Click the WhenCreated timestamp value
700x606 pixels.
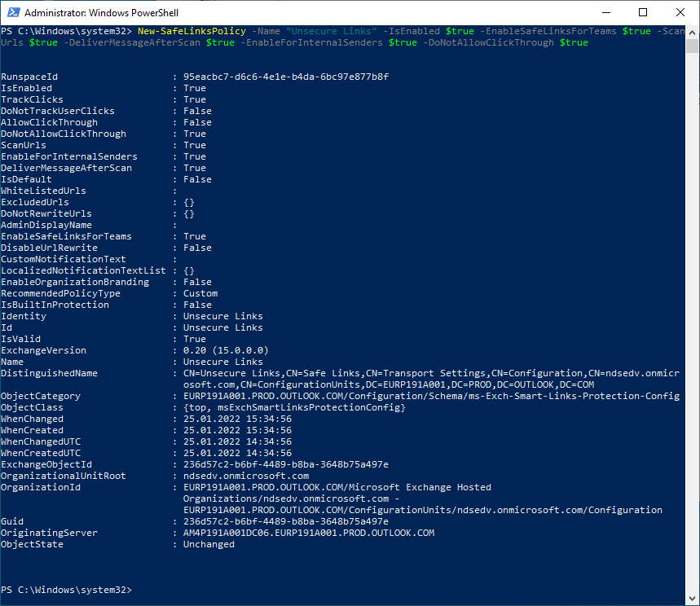click(237, 430)
